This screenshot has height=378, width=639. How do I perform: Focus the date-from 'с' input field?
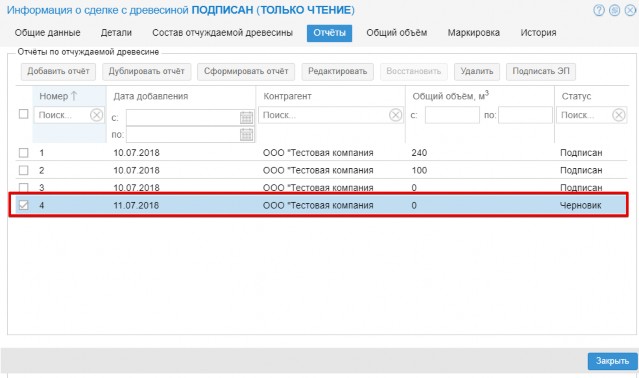click(x=183, y=118)
